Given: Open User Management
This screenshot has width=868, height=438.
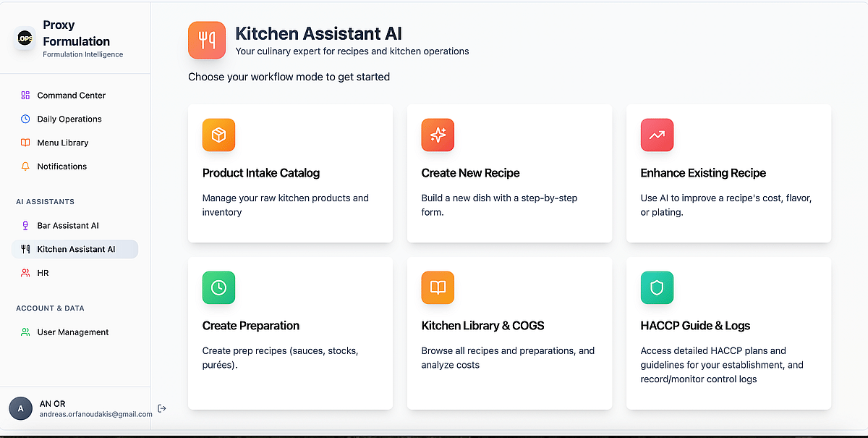Looking at the screenshot, I should (72, 332).
